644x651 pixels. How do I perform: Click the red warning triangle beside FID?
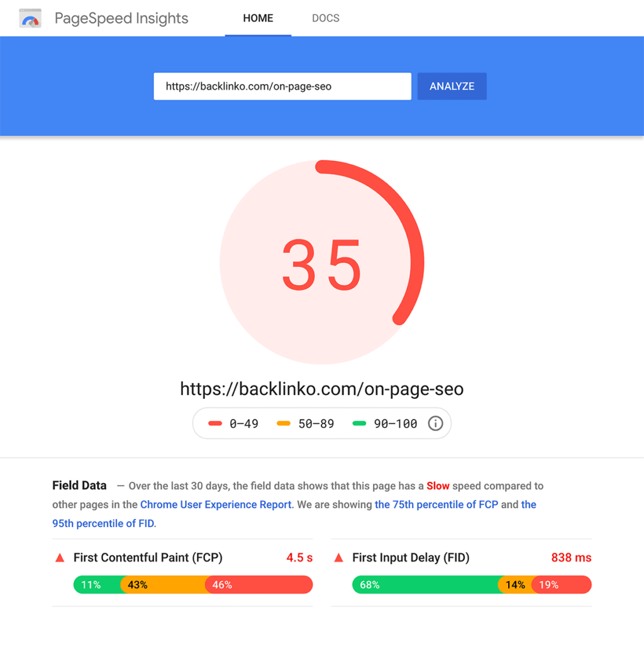338,557
